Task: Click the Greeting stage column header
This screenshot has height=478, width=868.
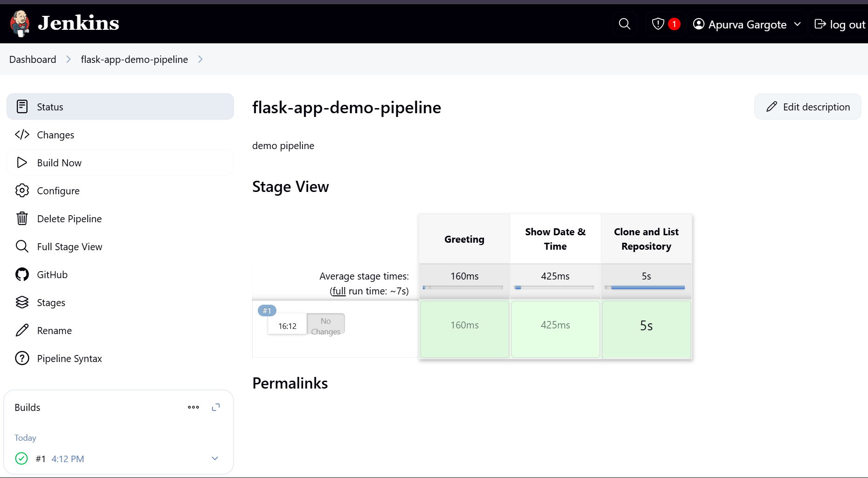Action: pos(464,239)
